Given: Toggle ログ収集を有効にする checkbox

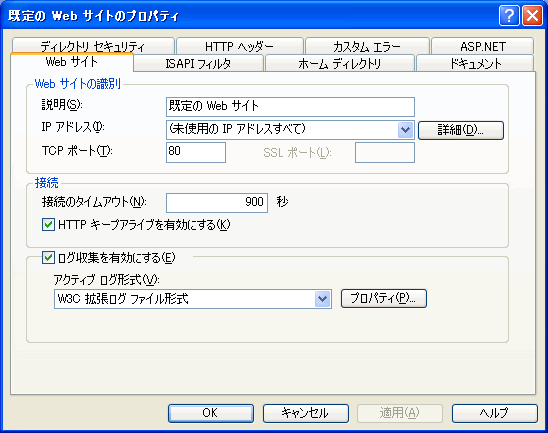Looking at the screenshot, I should click(x=48, y=258).
